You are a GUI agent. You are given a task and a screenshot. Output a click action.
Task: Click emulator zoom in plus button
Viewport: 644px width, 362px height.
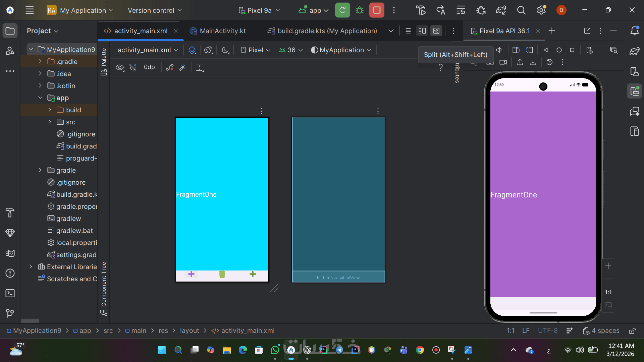(608, 266)
